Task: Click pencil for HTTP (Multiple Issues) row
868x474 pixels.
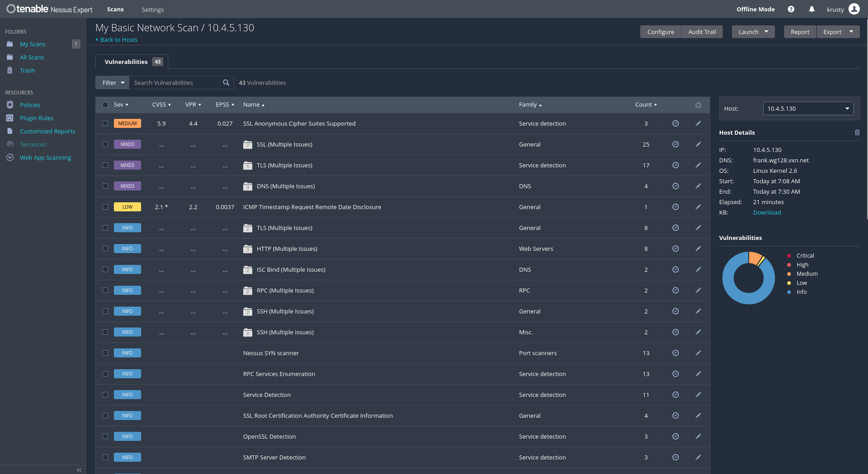Action: pyautogui.click(x=698, y=249)
